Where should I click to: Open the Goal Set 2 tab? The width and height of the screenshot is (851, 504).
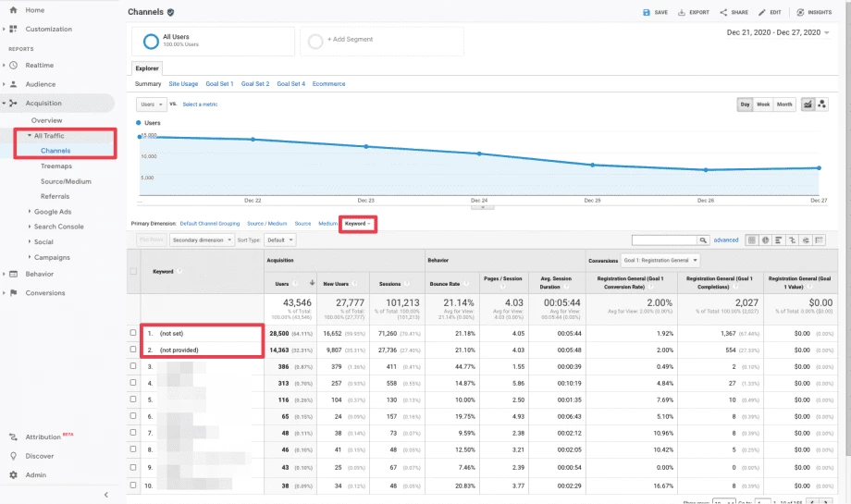[255, 84]
